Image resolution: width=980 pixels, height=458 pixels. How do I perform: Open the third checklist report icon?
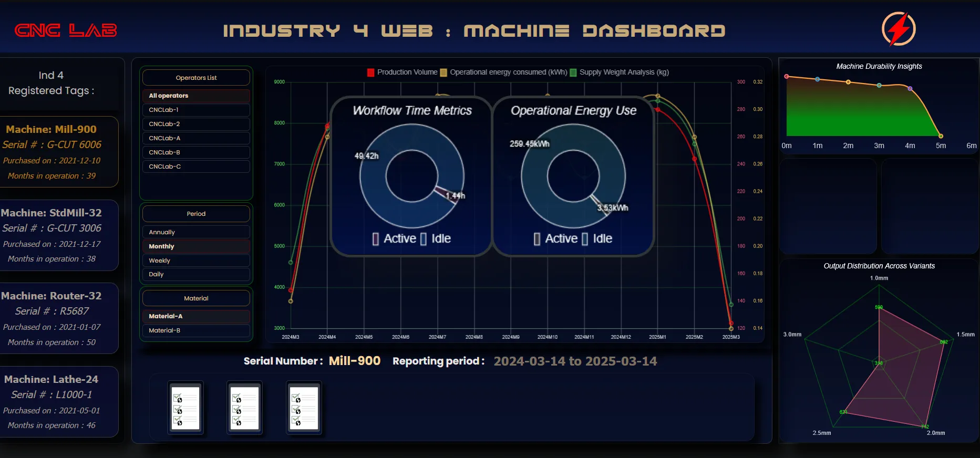pos(304,408)
